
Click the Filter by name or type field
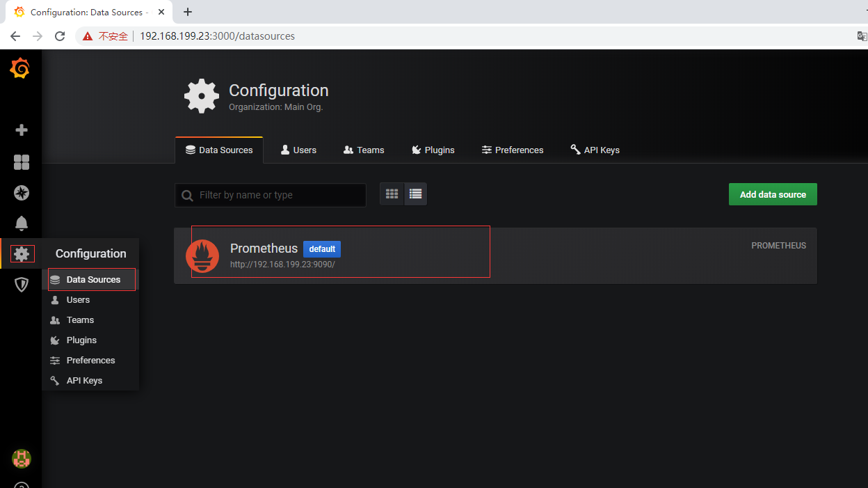point(271,195)
